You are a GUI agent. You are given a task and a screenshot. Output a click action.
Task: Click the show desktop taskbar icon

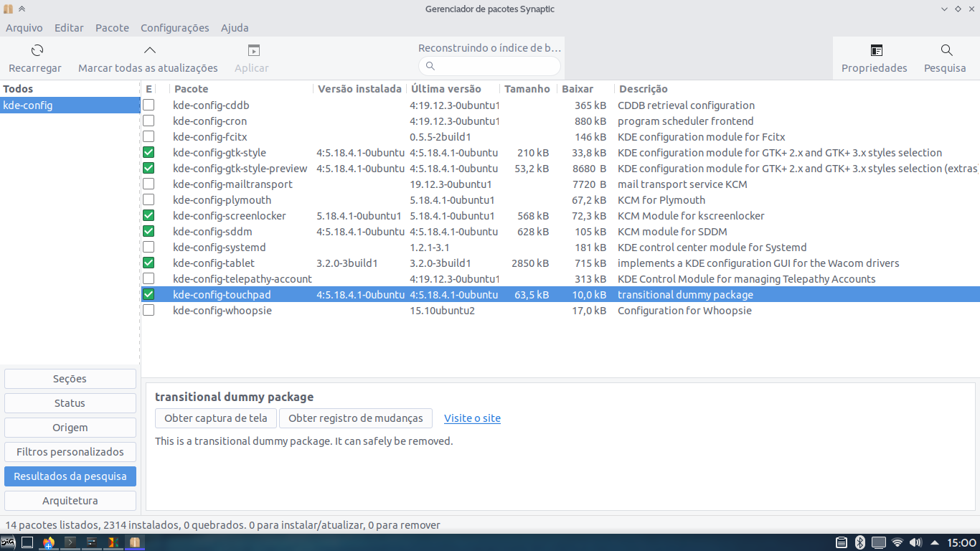(27, 542)
